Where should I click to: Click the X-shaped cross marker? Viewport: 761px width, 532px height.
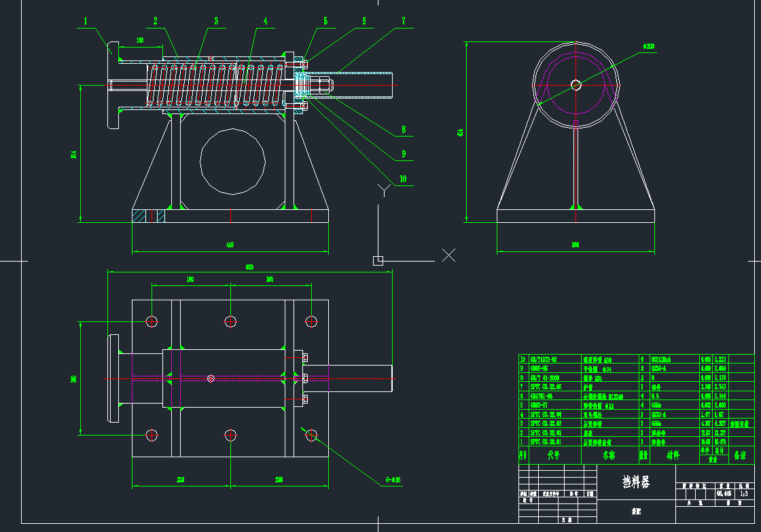[448, 255]
